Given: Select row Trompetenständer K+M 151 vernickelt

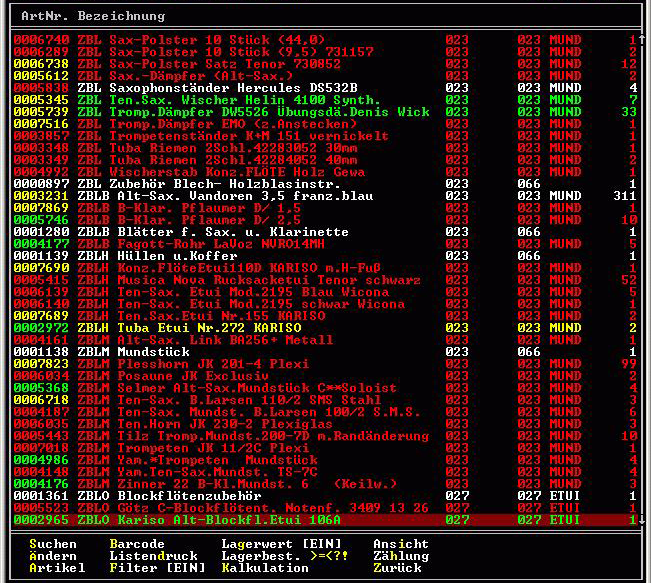Looking at the screenshot, I should pyautogui.click(x=325, y=136).
